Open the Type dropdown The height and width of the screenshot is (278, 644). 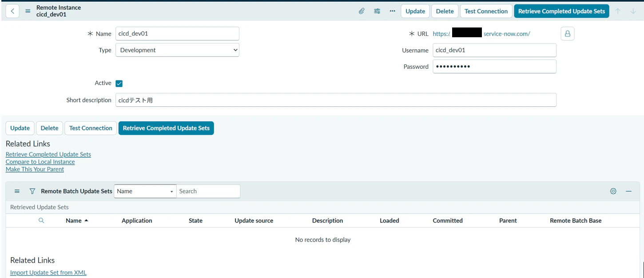tap(177, 50)
